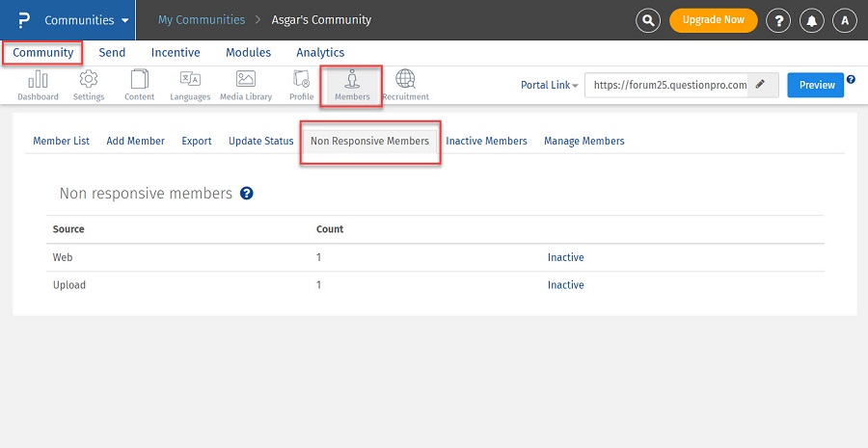Image resolution: width=868 pixels, height=448 pixels.
Task: Click the Preview button
Action: 816,85
